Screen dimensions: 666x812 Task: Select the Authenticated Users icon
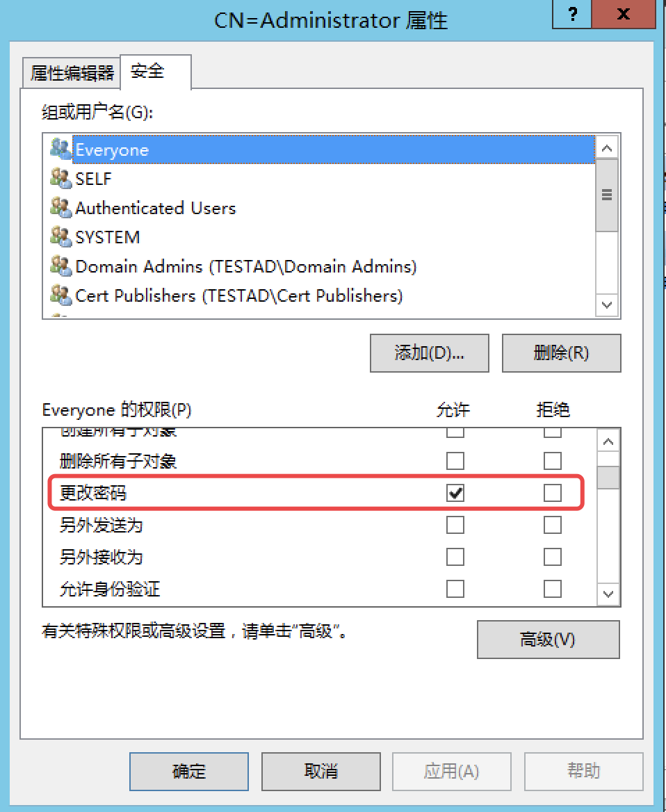point(60,207)
